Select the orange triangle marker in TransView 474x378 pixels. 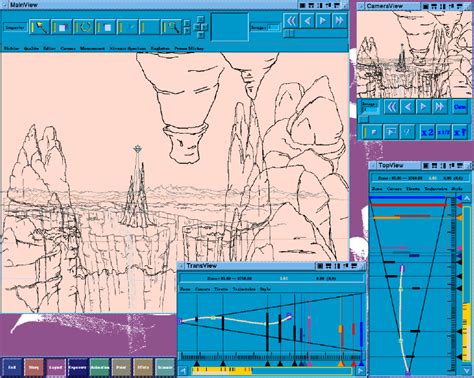pos(341,364)
